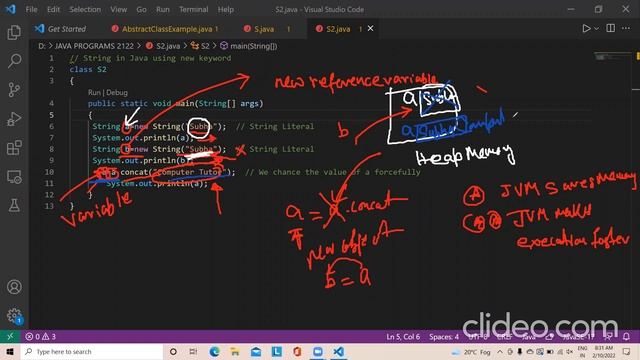Screen dimensions: 640x360
Task: Open the Search view in activity bar
Action: click(x=14, y=61)
